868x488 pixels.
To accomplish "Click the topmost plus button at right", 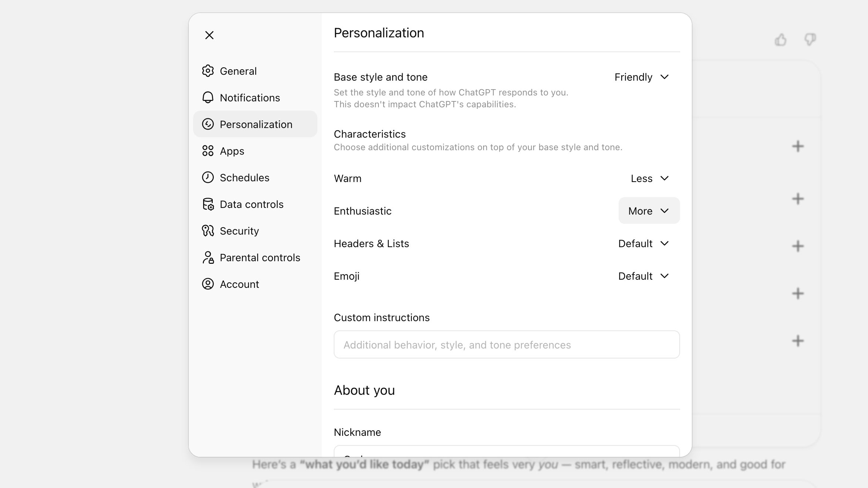I will coord(798,146).
